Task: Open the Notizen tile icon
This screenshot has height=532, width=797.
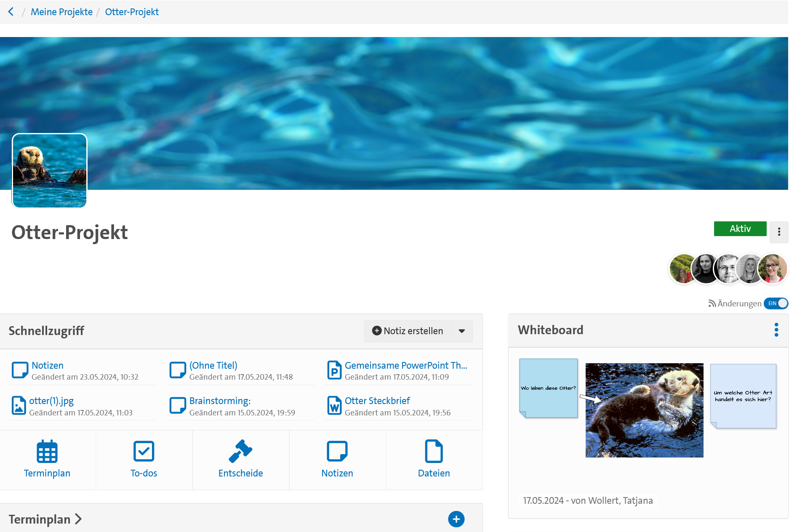Action: (x=337, y=451)
